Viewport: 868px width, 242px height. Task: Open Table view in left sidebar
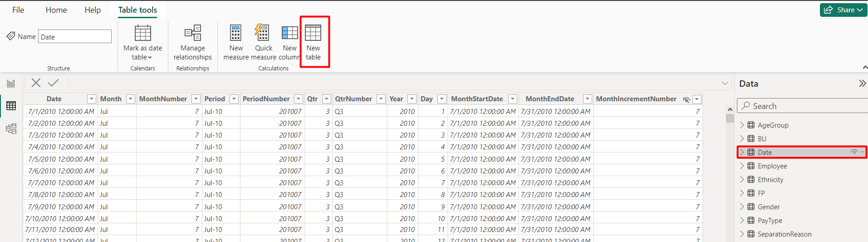pos(11,106)
